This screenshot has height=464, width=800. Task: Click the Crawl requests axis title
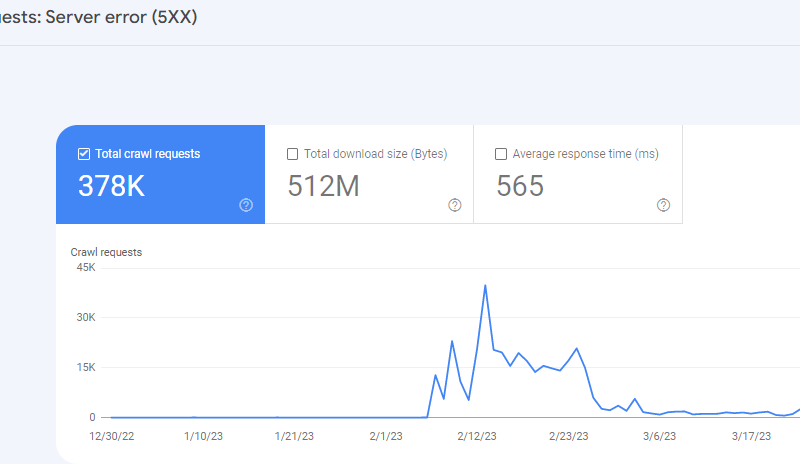(x=106, y=252)
